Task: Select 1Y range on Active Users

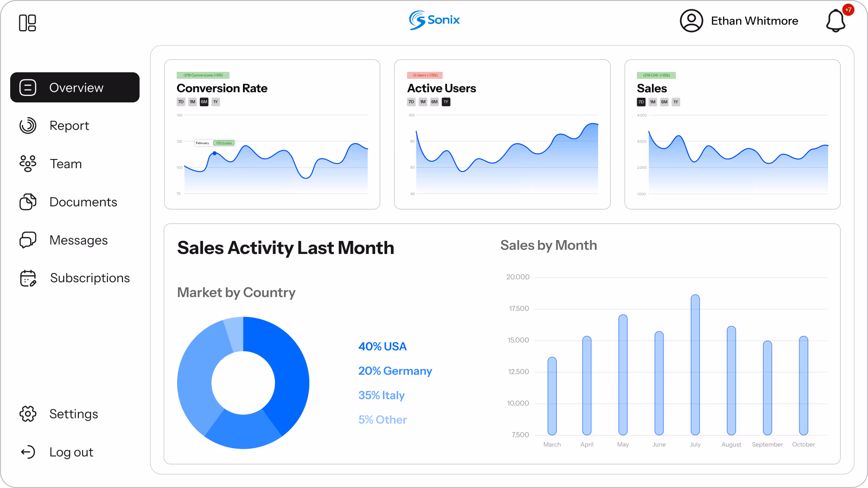Action: pos(446,102)
